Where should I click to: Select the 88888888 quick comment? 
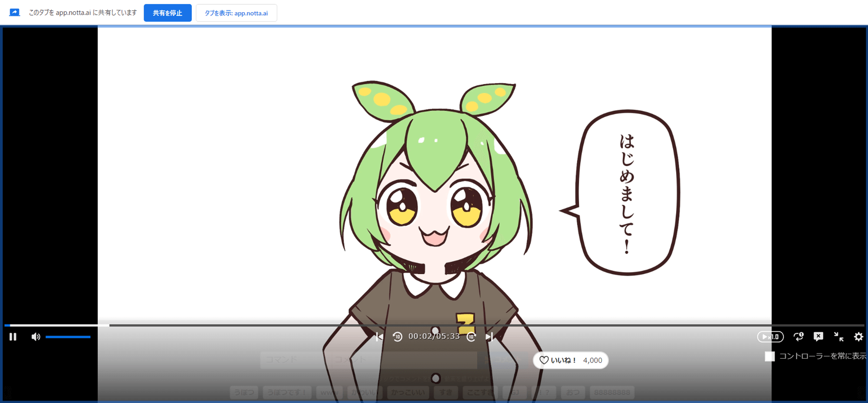tap(612, 393)
